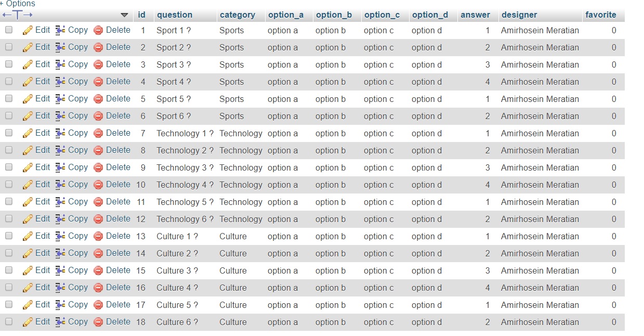Click the red Delete icon for Technology 6 row
This screenshot has height=336, width=644.
point(98,219)
